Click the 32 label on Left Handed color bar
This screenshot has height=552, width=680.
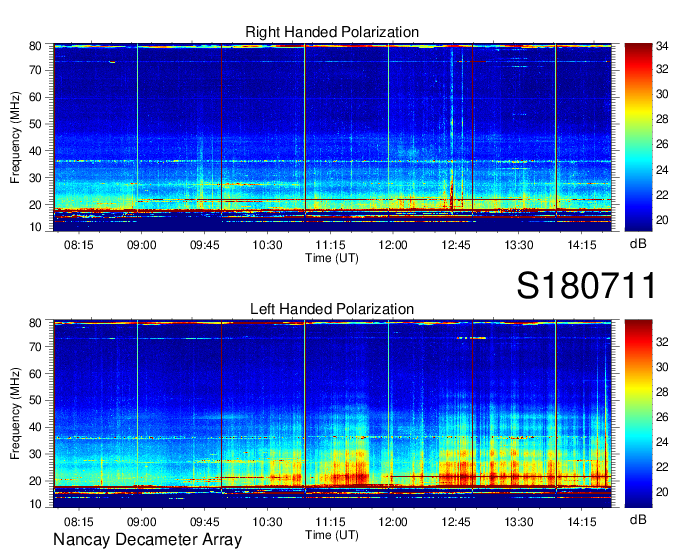point(662,342)
